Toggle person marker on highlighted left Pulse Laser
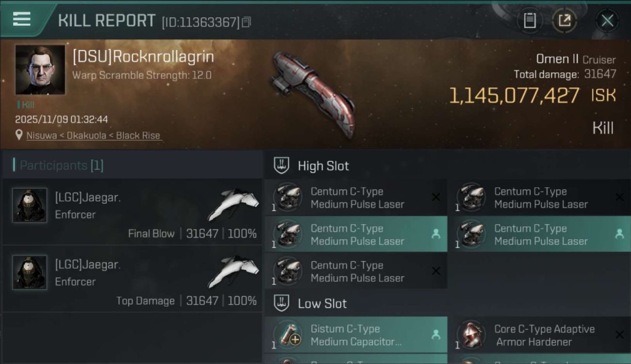This screenshot has height=364, width=631. (436, 234)
